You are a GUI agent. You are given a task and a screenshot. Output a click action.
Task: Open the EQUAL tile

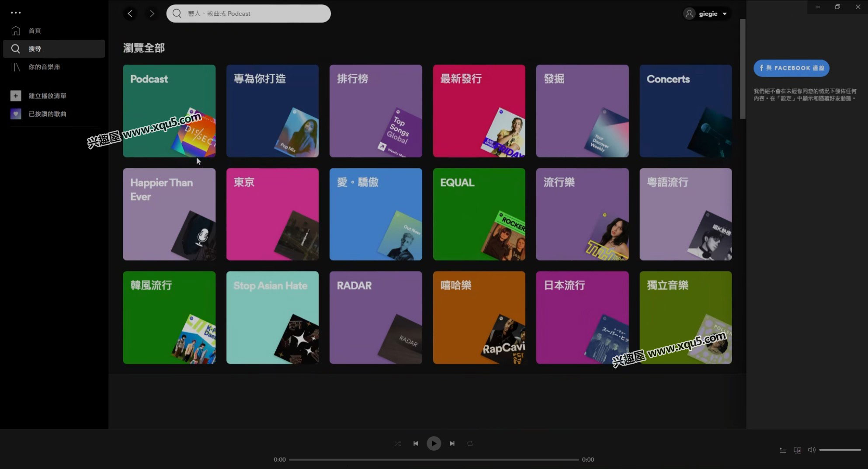pos(479,214)
